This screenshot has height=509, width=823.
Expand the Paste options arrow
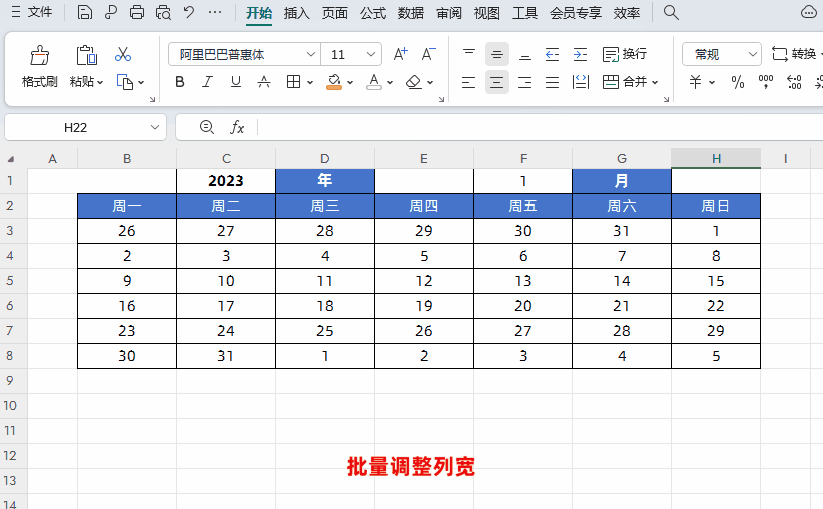[100, 82]
